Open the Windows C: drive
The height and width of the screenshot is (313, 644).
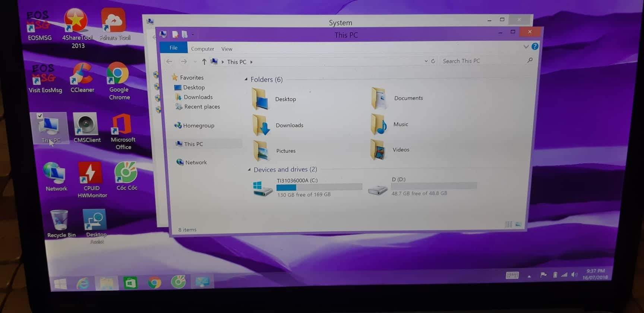(263, 188)
